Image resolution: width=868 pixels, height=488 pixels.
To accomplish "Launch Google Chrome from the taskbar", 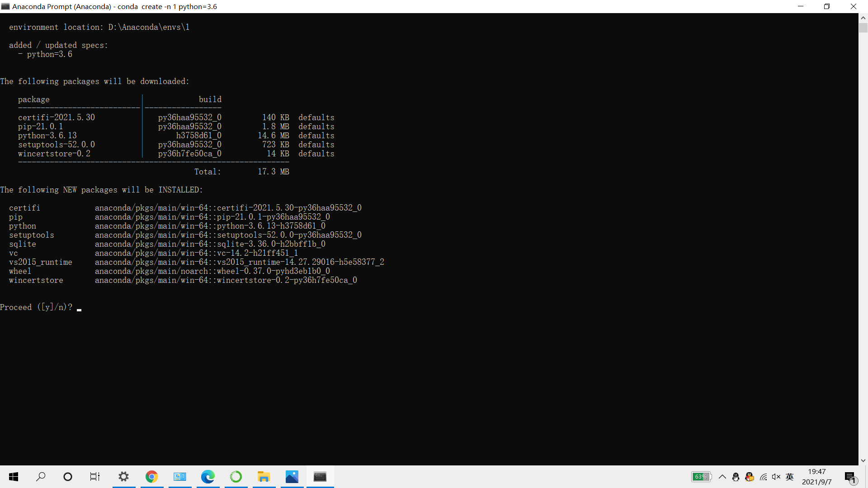I will click(x=152, y=477).
